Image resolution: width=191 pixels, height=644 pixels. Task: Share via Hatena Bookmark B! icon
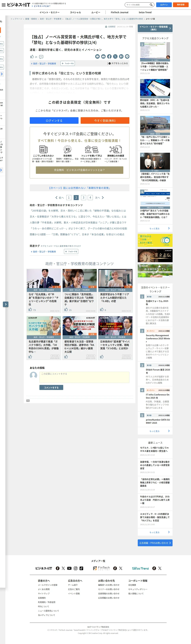pos(121,56)
